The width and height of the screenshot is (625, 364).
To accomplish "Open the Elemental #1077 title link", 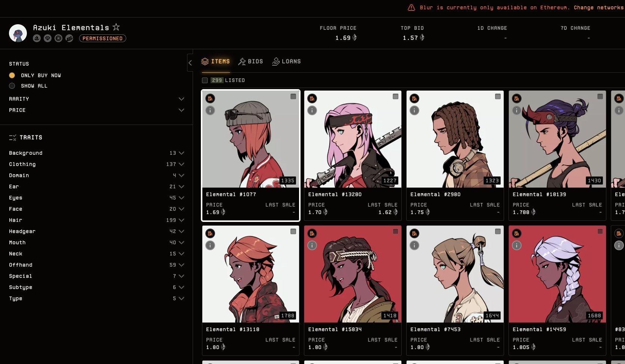I will 231,194.
